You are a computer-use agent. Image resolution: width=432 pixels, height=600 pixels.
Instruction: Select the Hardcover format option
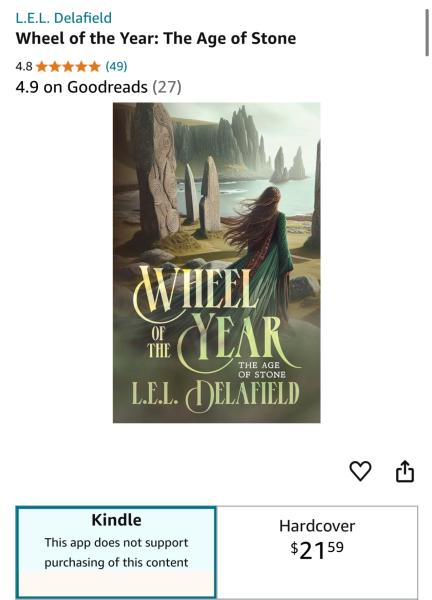pos(317,552)
